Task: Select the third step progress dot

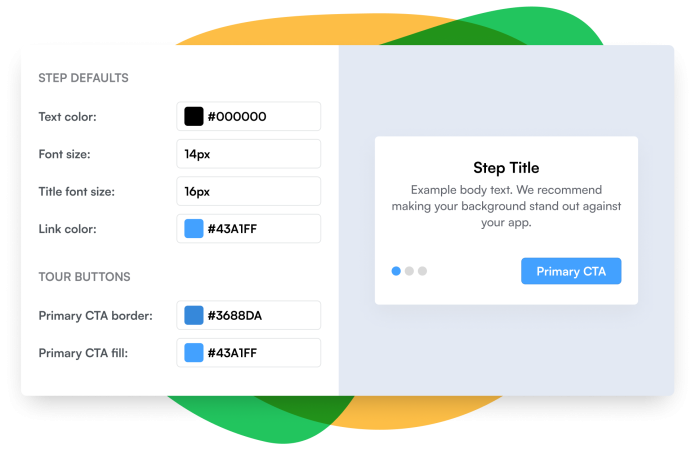Action: point(422,271)
